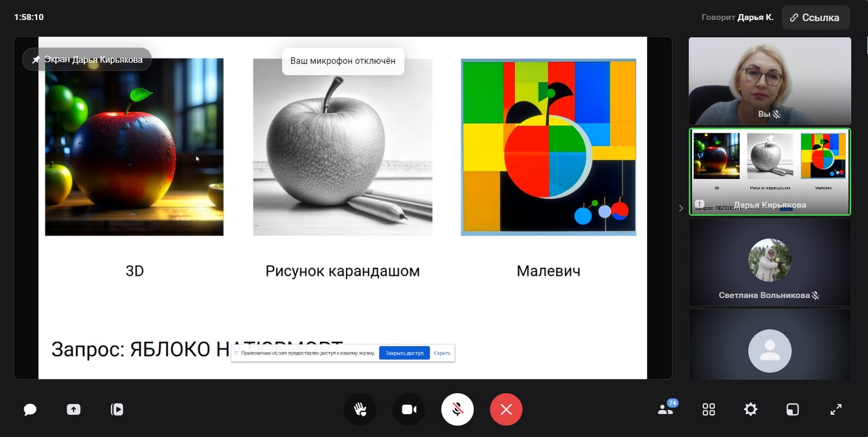Viewport: 868px width, 437px height.
Task: Unmute the microphone
Action: (x=457, y=409)
